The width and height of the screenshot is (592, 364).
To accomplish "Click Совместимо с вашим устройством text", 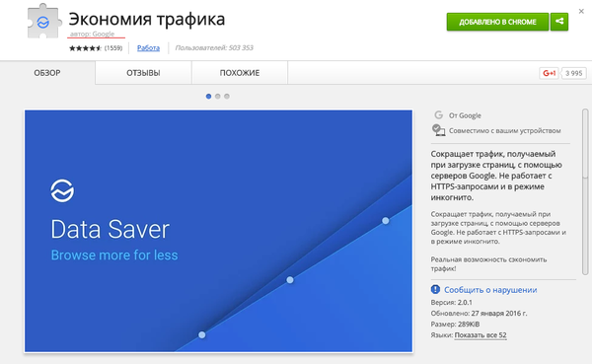I will [x=505, y=130].
